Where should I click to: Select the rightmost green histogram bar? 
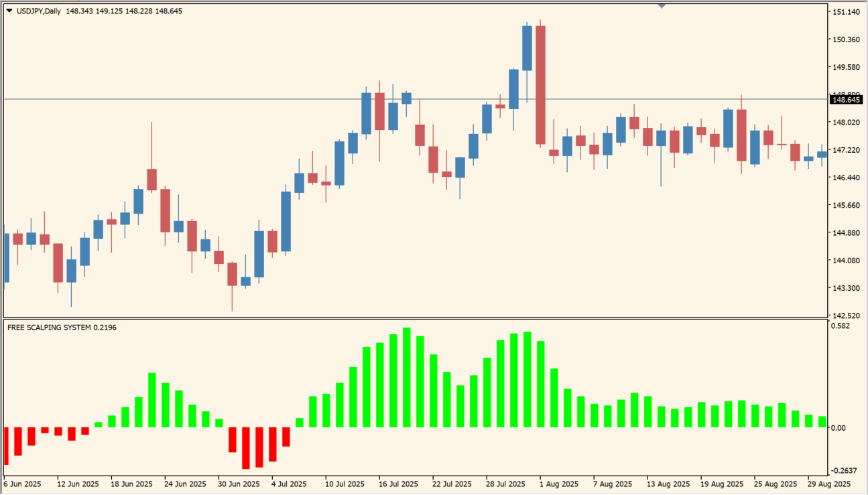[822, 421]
